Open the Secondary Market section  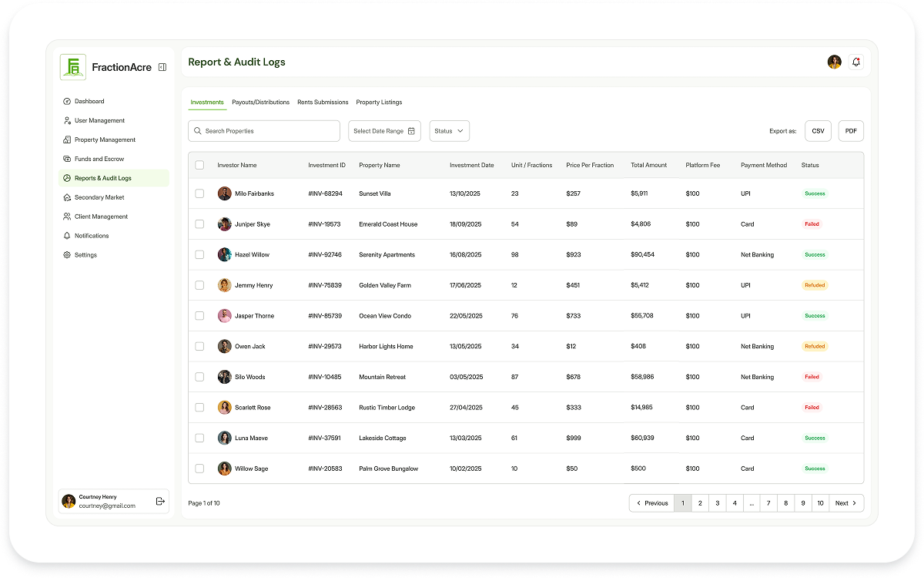(66, 197)
